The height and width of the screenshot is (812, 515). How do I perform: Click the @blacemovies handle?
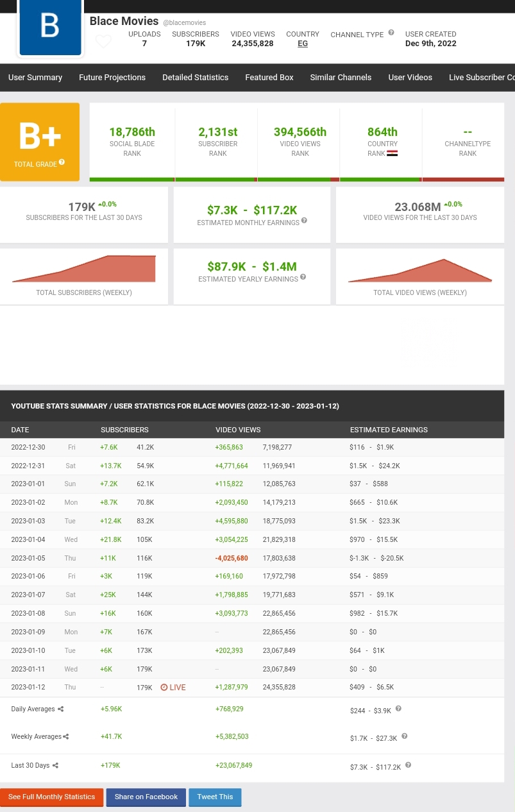pyautogui.click(x=185, y=22)
